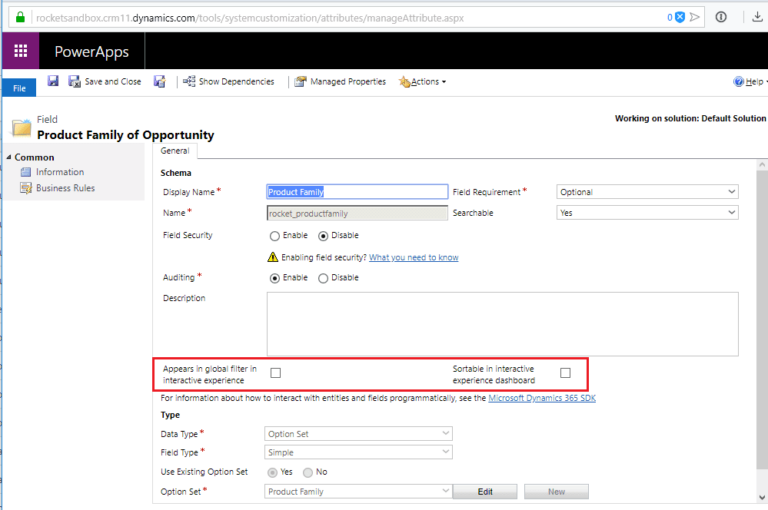Click the browser info circle icon
The height and width of the screenshot is (510, 768).
pos(721,17)
